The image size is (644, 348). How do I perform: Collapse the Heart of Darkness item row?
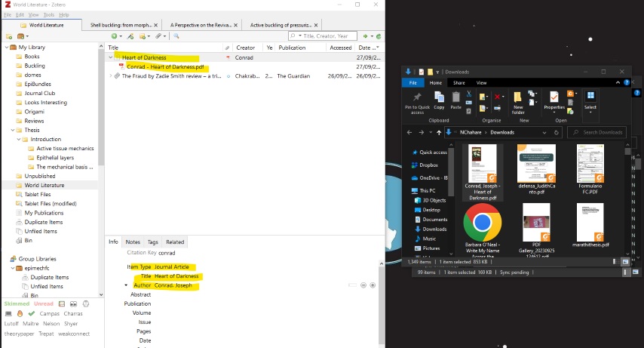(111, 57)
